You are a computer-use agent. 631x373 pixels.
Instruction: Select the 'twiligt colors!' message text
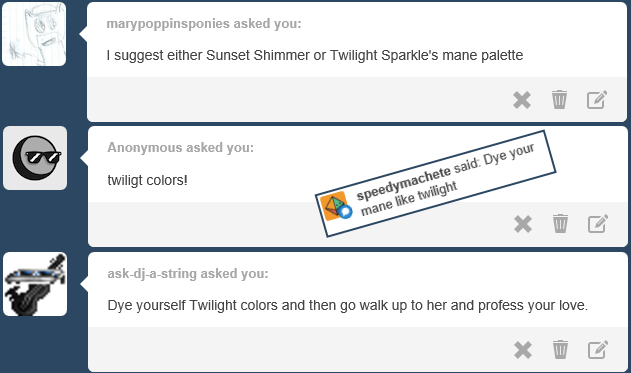coord(147,180)
